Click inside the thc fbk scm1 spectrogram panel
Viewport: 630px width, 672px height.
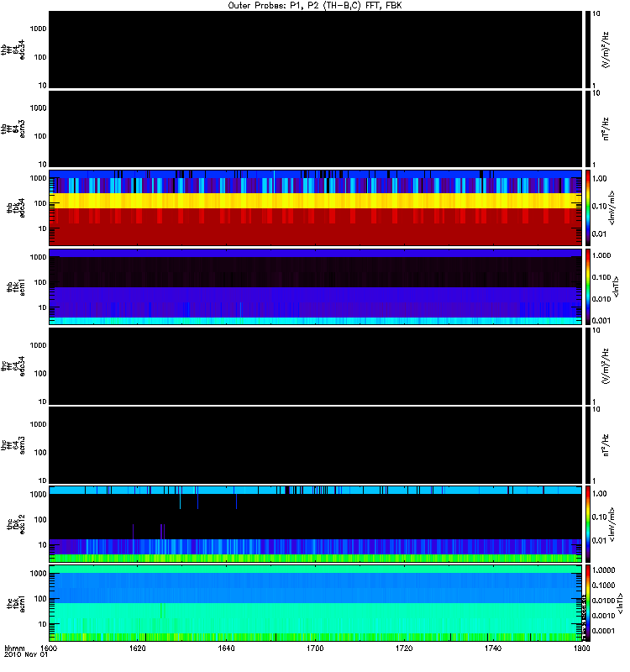[x=315, y=603]
